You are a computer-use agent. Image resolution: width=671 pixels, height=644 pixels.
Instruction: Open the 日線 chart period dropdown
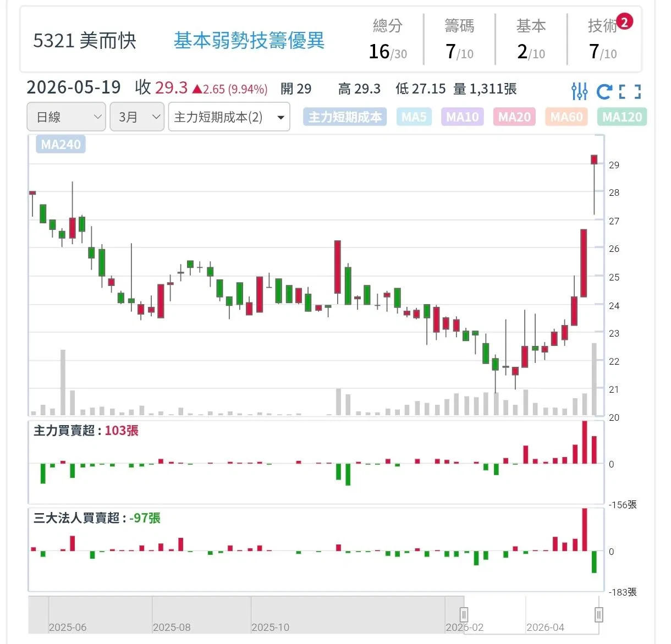[66, 117]
